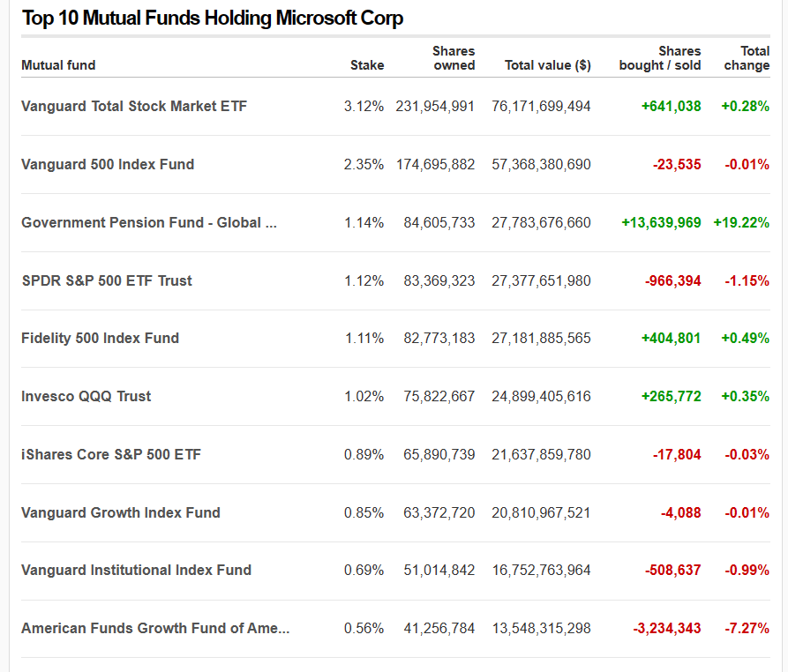This screenshot has width=788, height=672.
Task: Open the Vanguard Institutional Index Fund link
Action: coord(136,571)
